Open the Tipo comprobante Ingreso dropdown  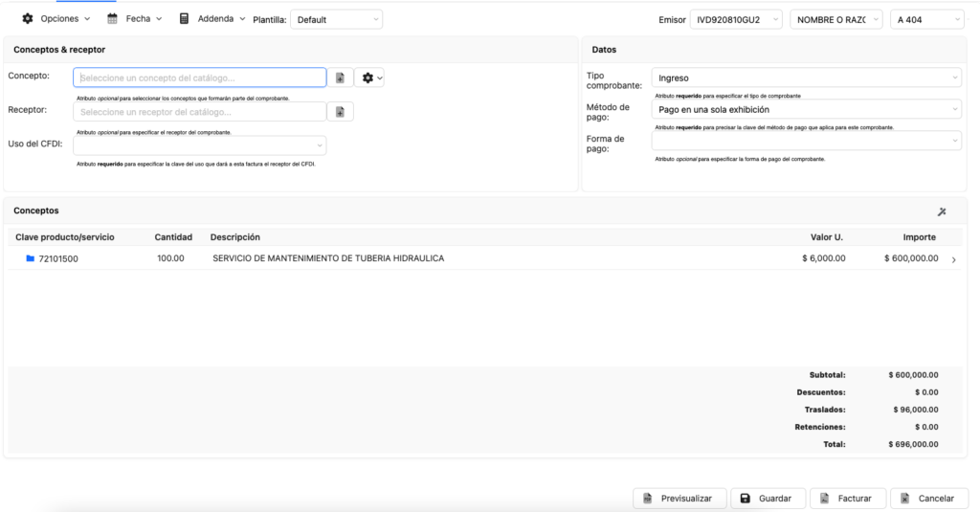[806, 78]
